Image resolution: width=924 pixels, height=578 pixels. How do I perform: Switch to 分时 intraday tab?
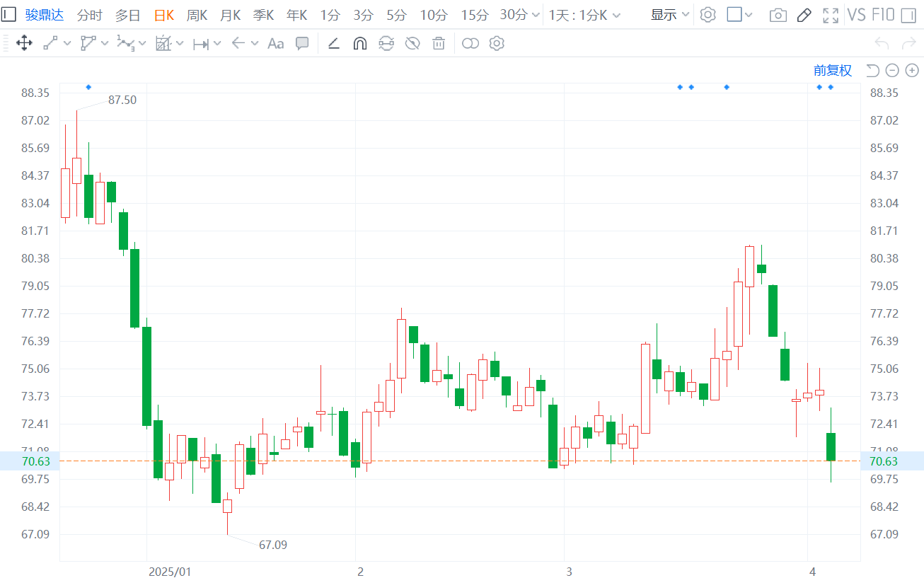tap(89, 15)
